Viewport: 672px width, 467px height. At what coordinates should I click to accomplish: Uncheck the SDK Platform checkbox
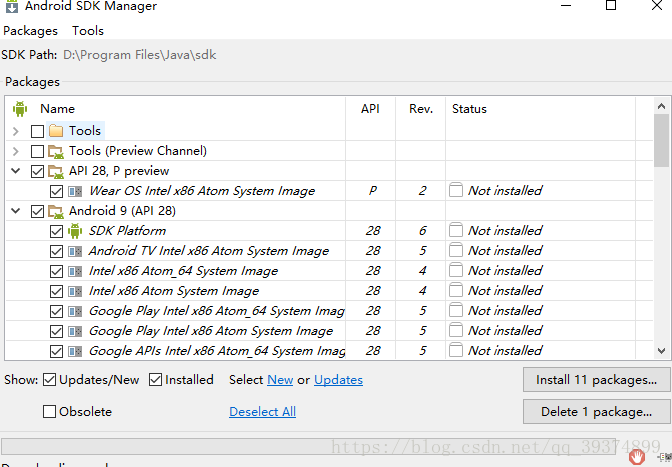coord(56,231)
